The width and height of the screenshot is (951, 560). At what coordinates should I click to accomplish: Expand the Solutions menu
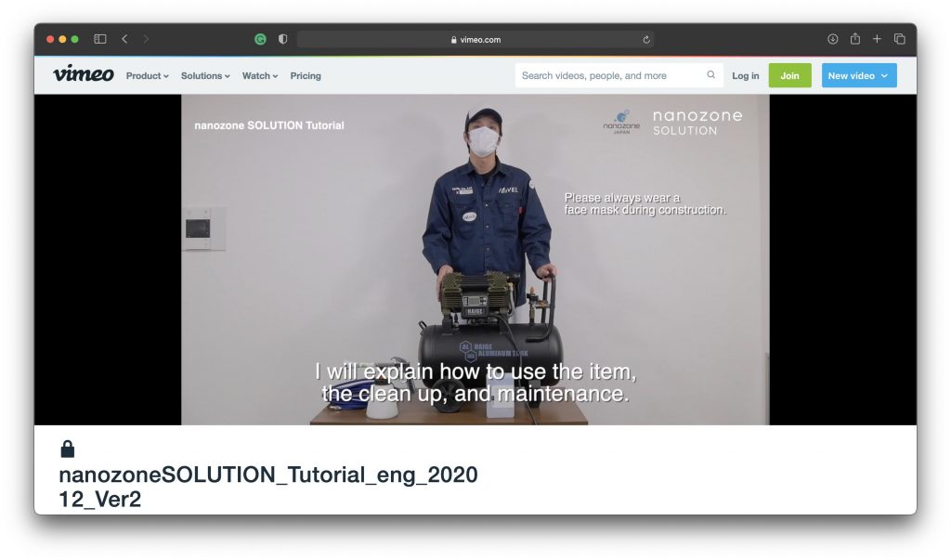pos(205,76)
